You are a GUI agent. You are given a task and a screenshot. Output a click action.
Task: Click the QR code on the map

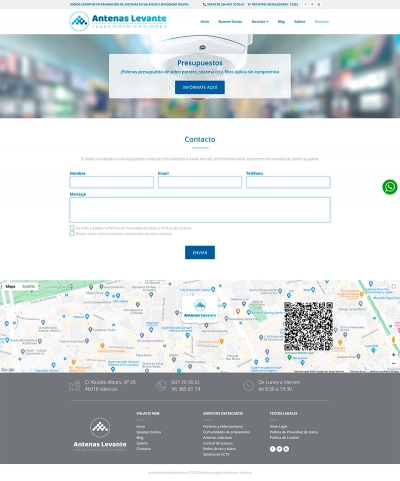click(308, 326)
